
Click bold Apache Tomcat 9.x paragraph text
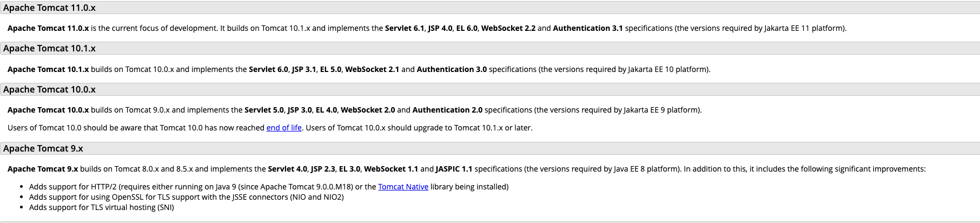point(43,169)
